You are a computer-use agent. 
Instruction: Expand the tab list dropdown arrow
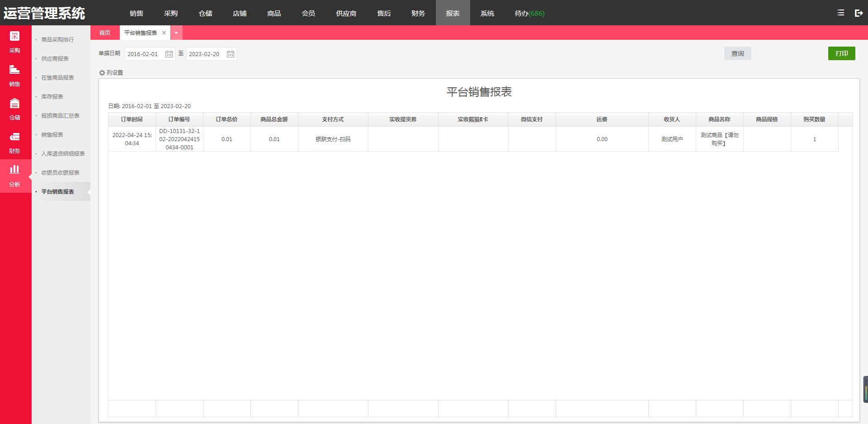pyautogui.click(x=176, y=33)
